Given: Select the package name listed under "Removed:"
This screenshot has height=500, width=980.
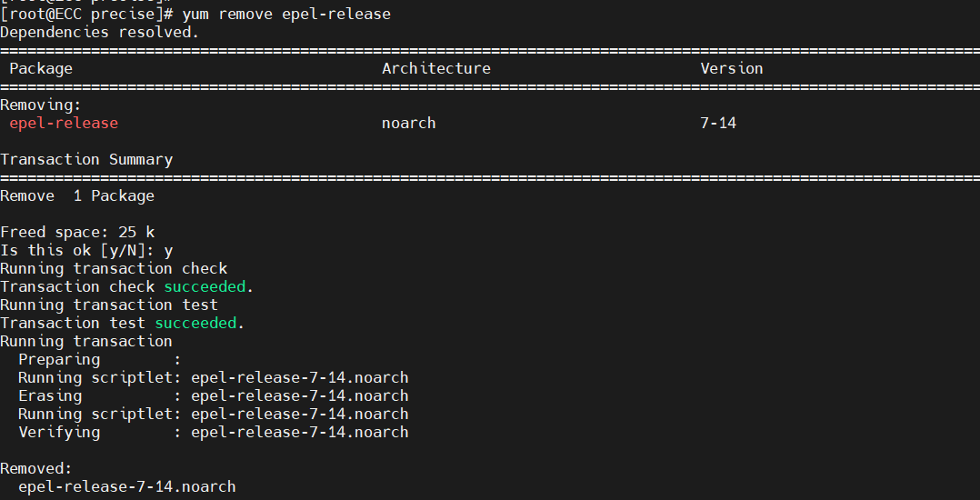Looking at the screenshot, I should 126,486.
